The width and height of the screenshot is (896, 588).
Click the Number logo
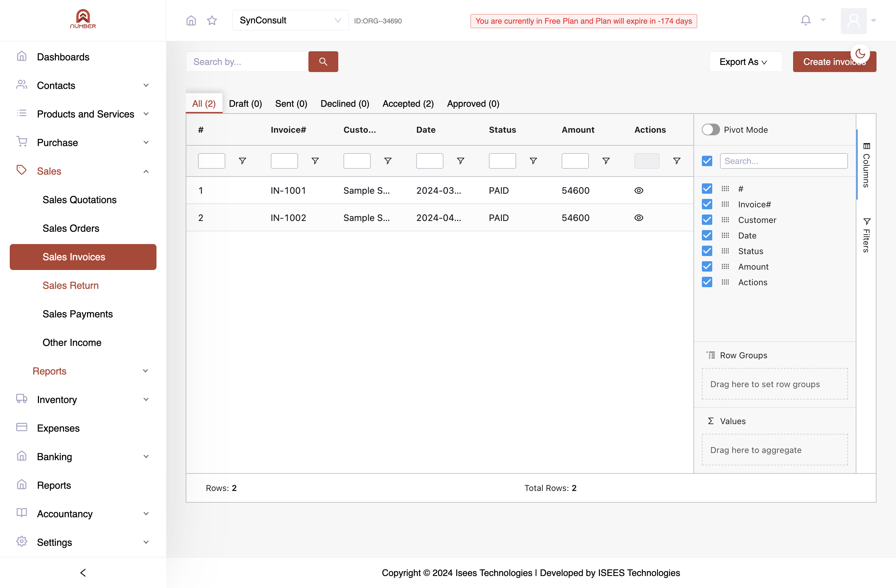(x=83, y=19)
